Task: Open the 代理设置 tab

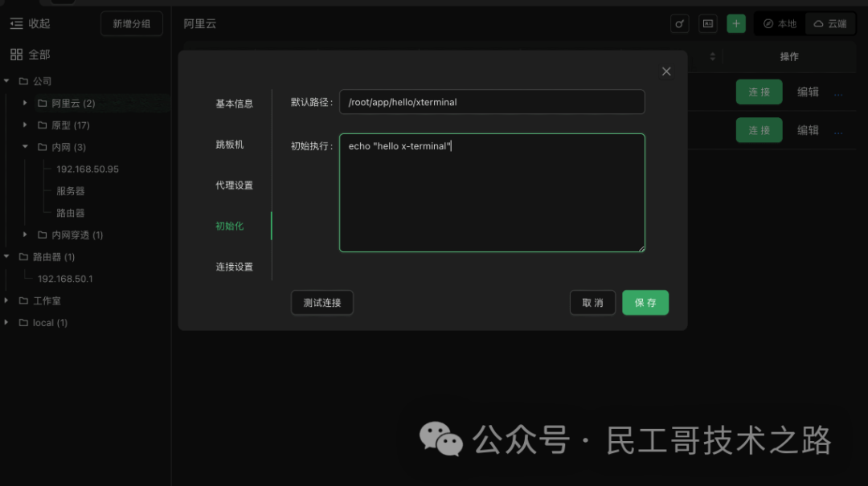Action: click(234, 185)
